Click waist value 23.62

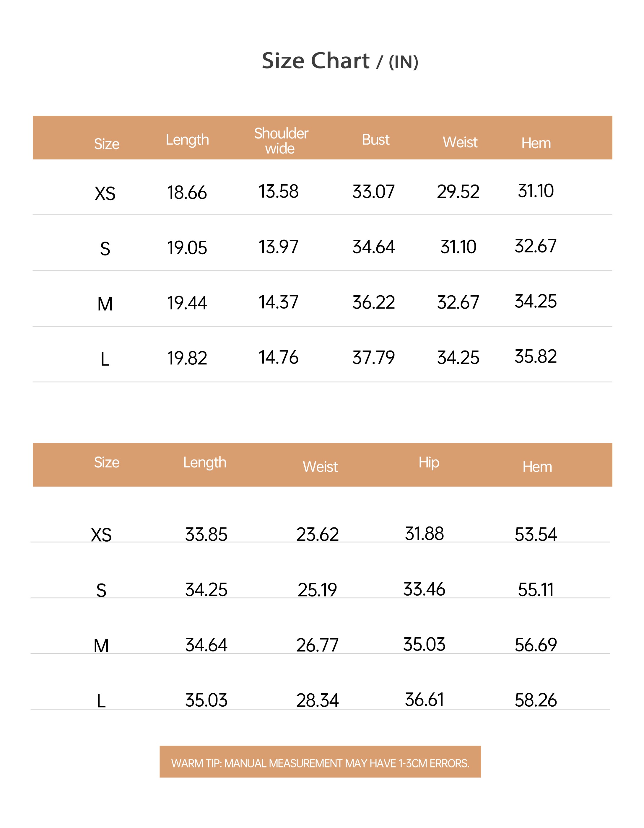pos(318,534)
